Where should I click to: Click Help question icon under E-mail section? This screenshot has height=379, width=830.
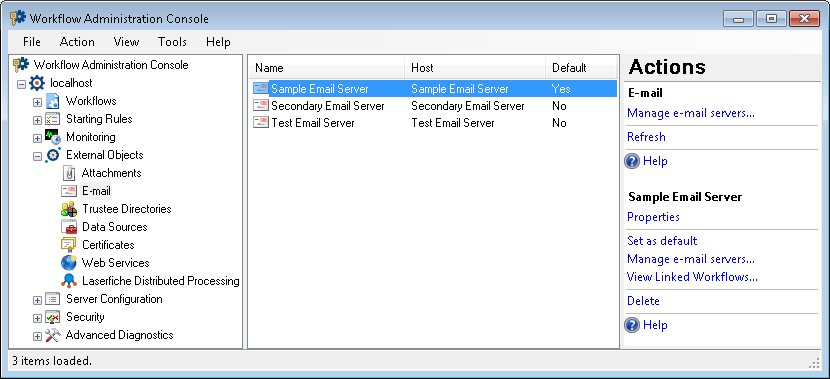pyautogui.click(x=632, y=161)
